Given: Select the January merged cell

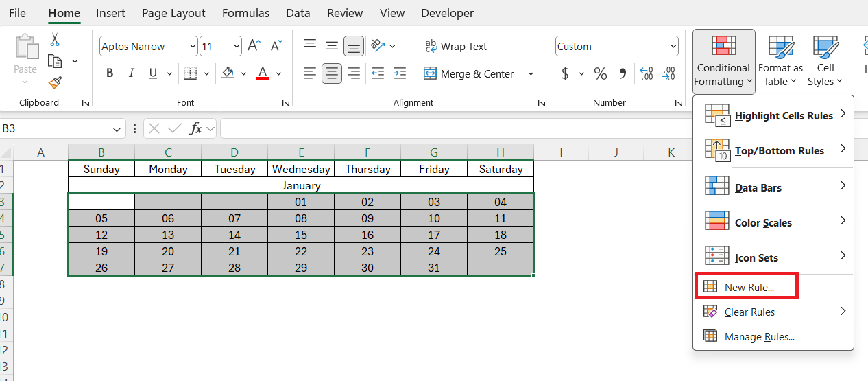Looking at the screenshot, I should point(301,185).
